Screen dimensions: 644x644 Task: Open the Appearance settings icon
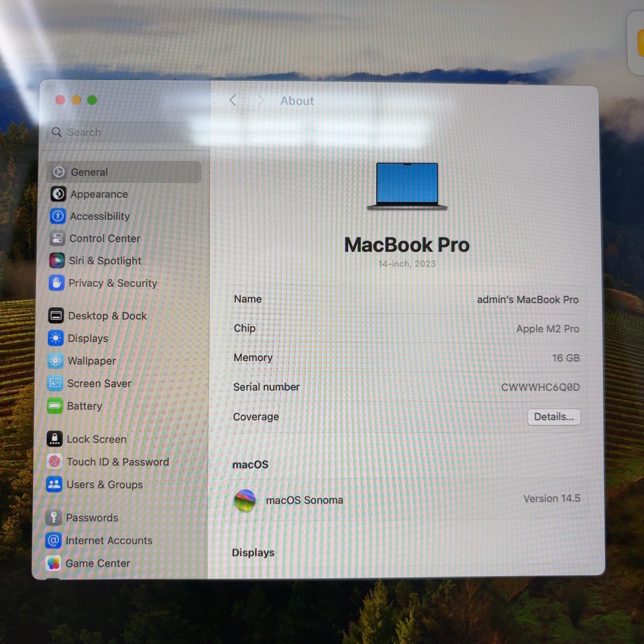click(58, 194)
